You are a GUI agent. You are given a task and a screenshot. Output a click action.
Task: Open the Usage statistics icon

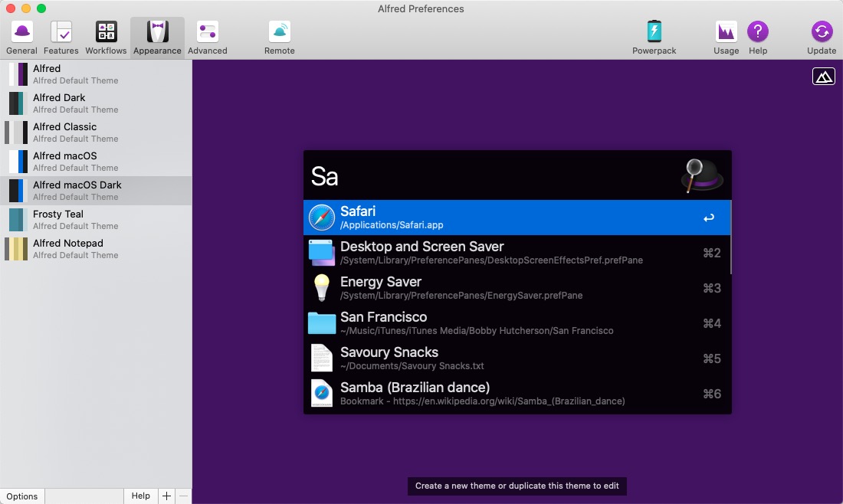click(726, 31)
